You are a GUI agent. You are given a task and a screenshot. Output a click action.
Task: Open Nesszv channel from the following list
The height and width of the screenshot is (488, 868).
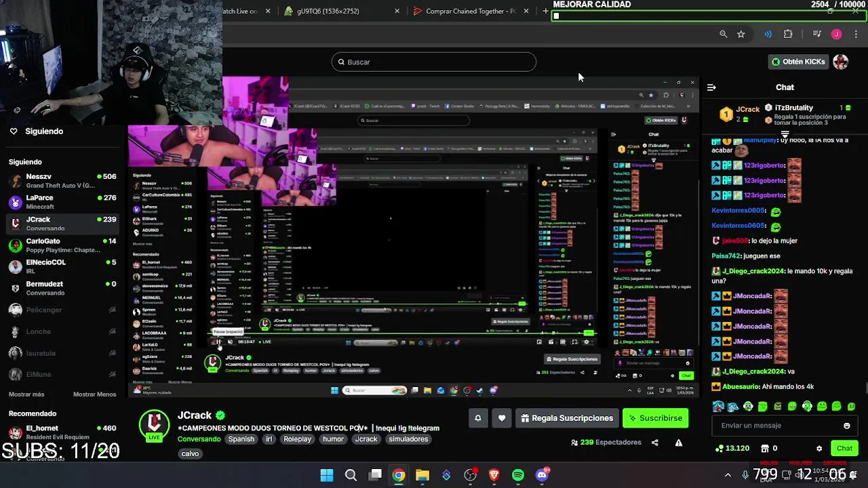tap(62, 180)
